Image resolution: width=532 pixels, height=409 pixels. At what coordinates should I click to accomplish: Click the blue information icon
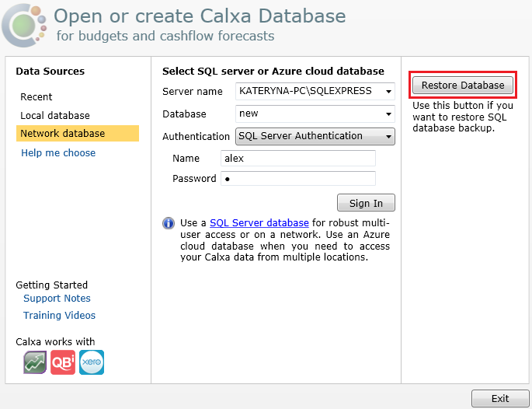pos(169,223)
